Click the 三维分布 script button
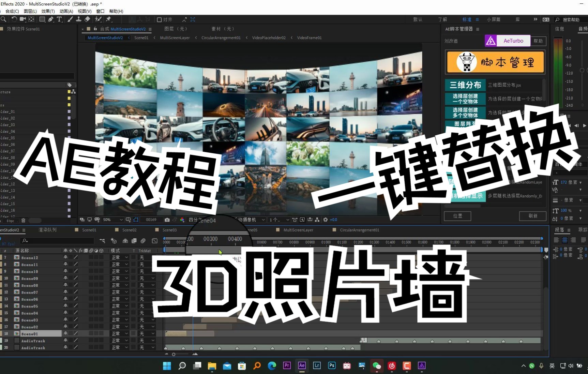Viewport: 588px width, 374px height. pyautogui.click(x=465, y=85)
